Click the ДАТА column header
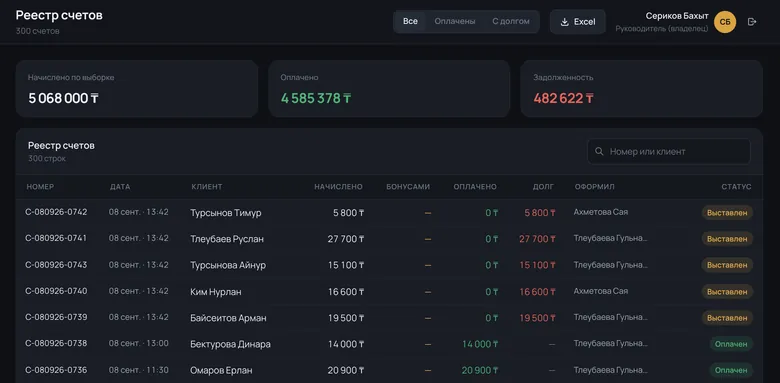This screenshot has height=383, width=780. point(120,187)
